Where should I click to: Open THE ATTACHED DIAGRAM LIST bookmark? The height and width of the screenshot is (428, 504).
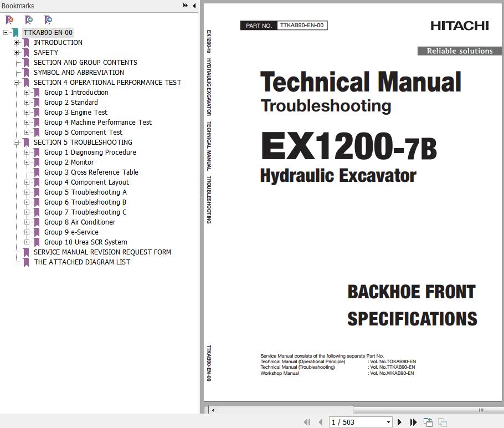tap(82, 262)
